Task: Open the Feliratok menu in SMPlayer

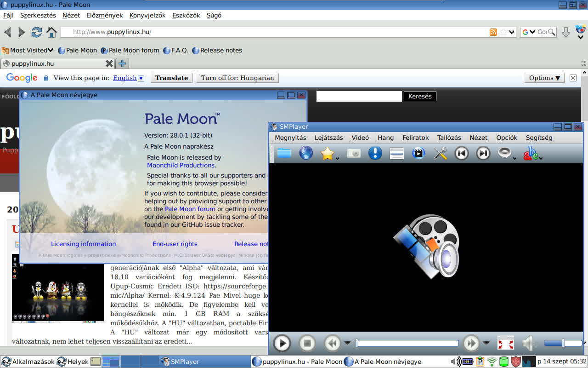Action: click(416, 138)
